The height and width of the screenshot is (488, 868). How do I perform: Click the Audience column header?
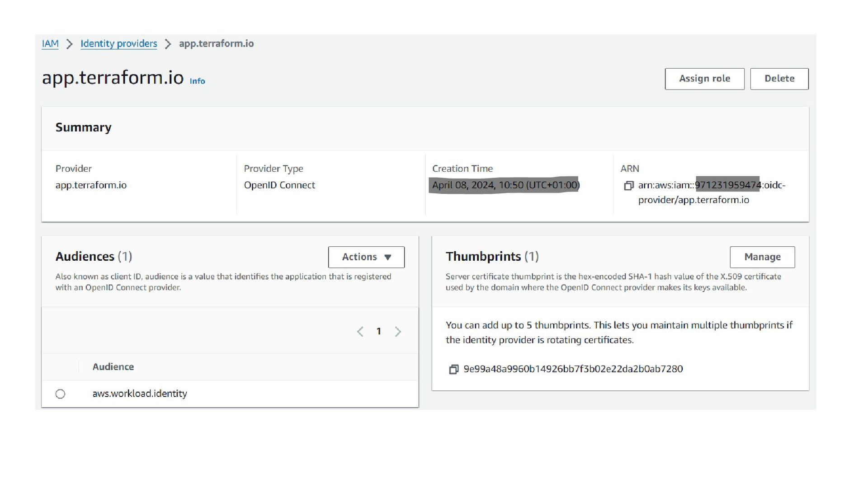(113, 367)
